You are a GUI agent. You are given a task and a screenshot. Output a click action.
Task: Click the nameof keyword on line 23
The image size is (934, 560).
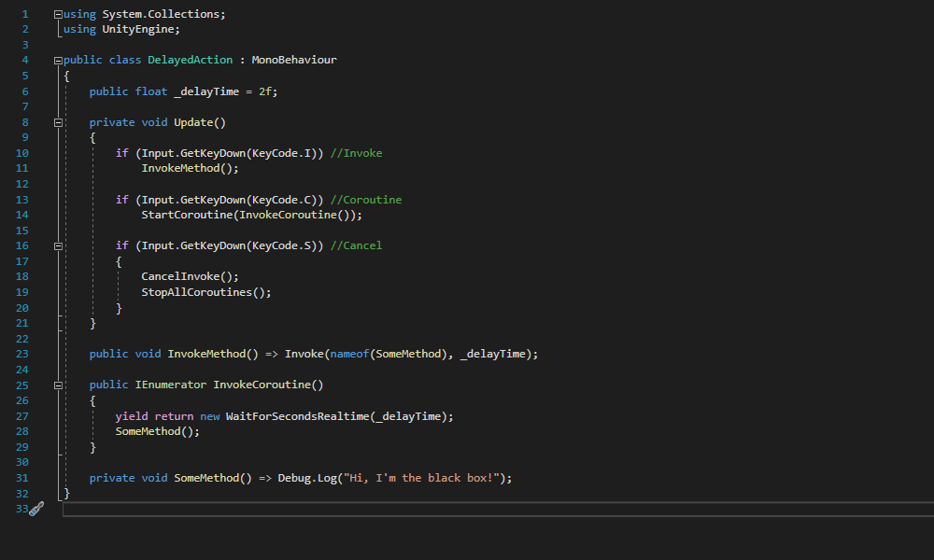(x=349, y=354)
